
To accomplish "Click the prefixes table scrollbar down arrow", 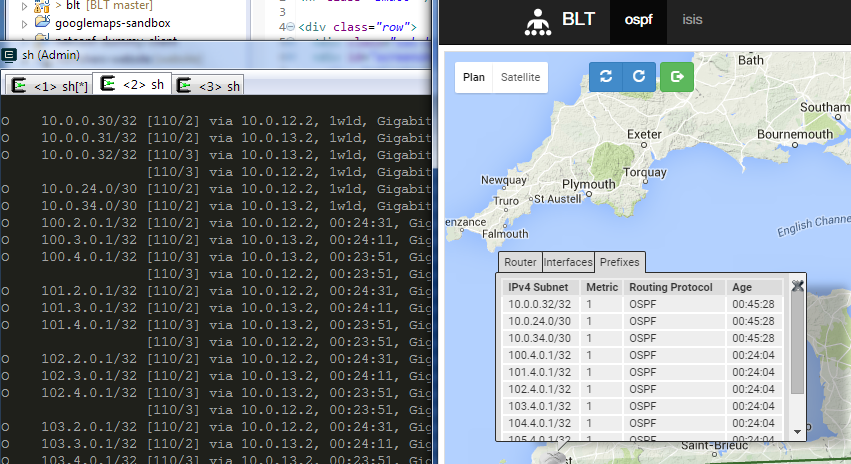I will pos(797,432).
